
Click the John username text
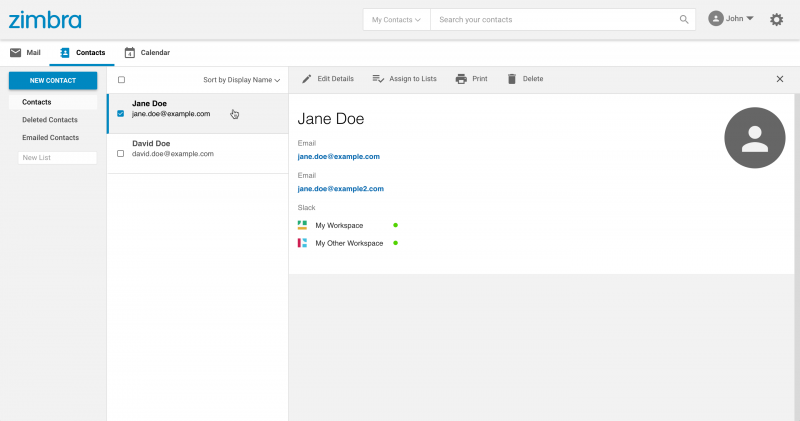pyautogui.click(x=734, y=18)
